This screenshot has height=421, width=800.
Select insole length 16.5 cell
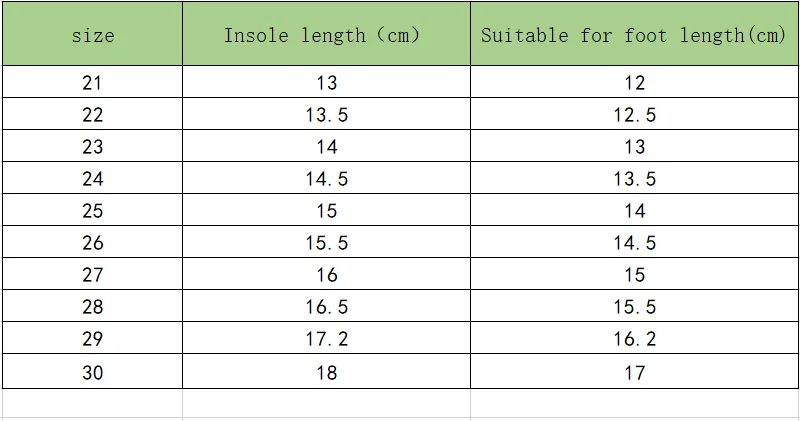[x=327, y=306]
